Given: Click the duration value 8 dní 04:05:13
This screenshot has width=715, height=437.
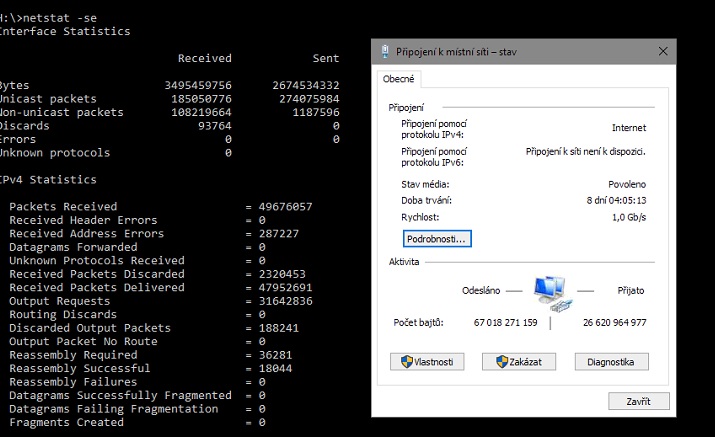Looking at the screenshot, I should pos(616,200).
